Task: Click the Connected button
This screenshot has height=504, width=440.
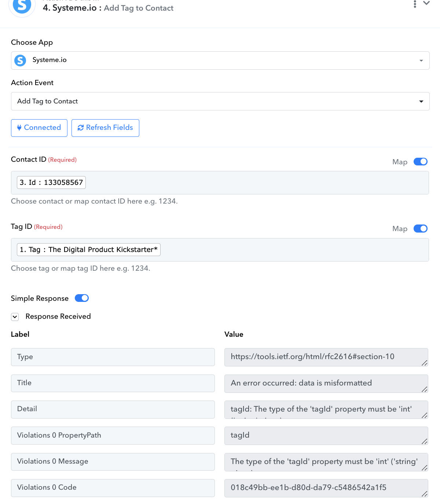Action: click(39, 128)
